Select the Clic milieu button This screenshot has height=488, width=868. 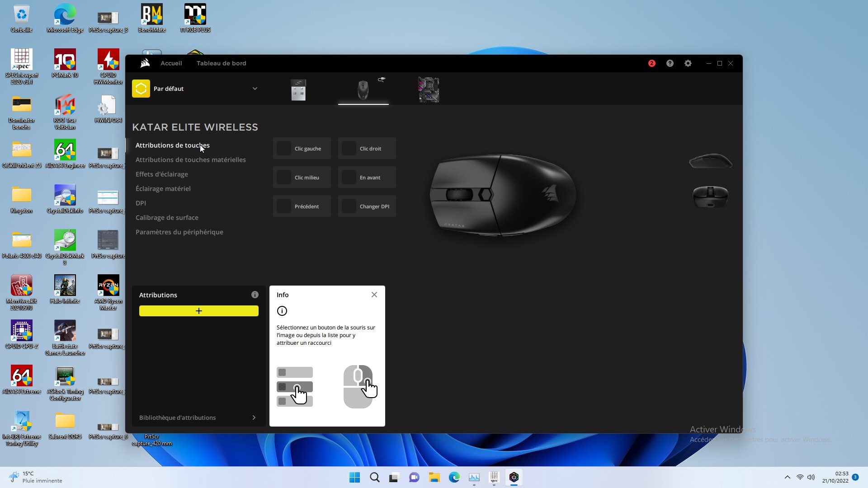[302, 177]
